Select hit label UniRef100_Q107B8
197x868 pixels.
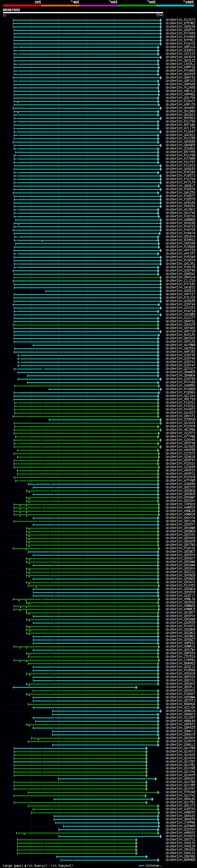(x=180, y=748)
